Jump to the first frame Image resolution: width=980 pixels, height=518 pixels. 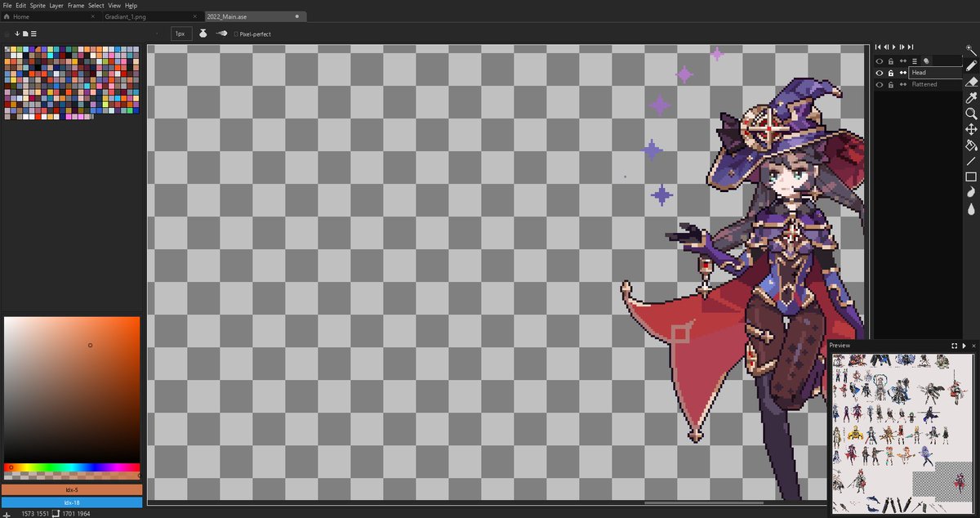coord(879,47)
